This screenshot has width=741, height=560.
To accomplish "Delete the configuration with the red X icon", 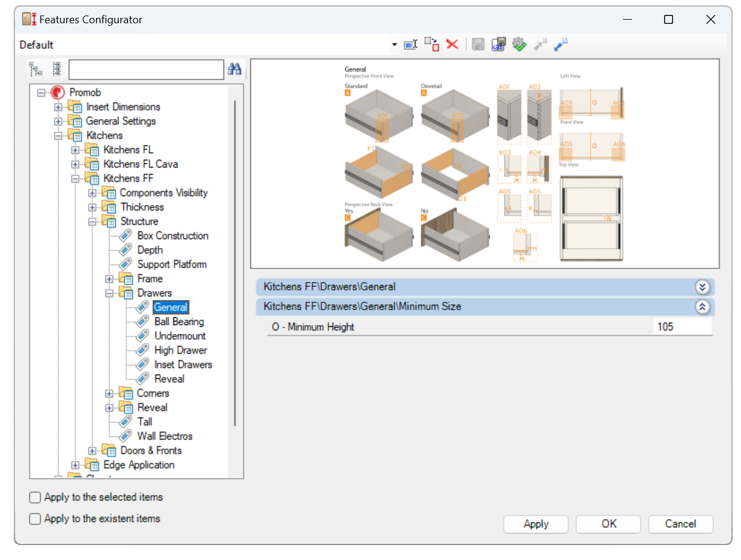I will tap(452, 44).
